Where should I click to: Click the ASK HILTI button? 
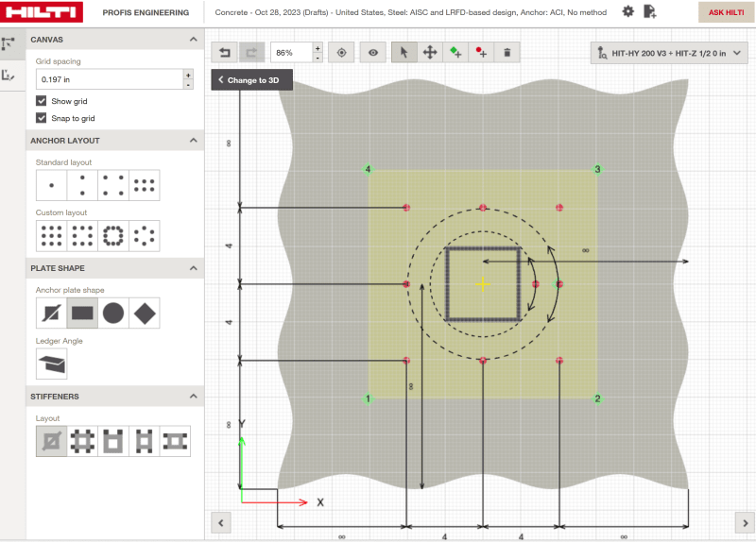point(726,12)
